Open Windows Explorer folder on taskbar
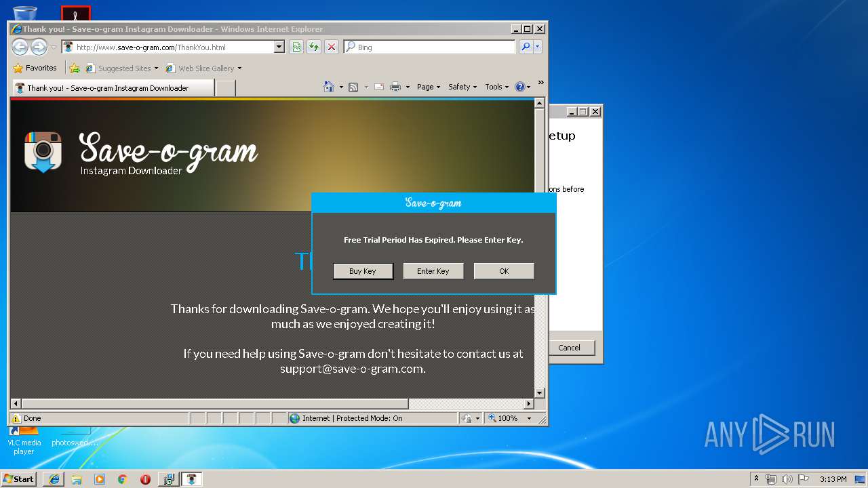 (x=77, y=479)
